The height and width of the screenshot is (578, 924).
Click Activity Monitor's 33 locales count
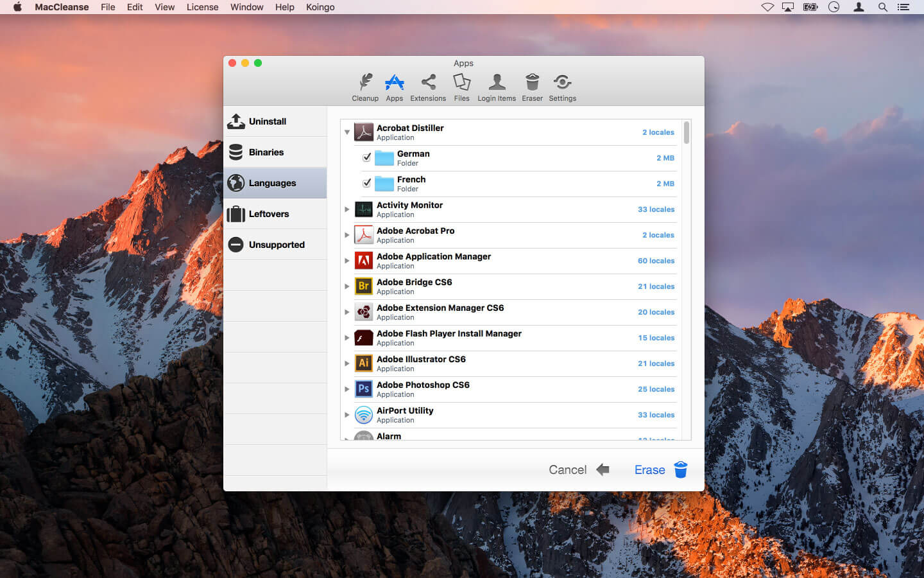[656, 209]
